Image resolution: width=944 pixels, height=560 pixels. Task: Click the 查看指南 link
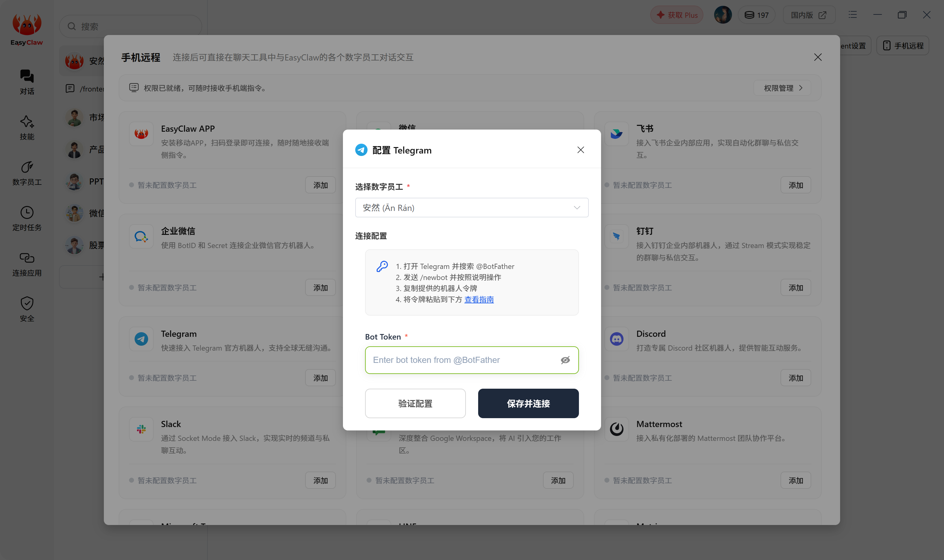click(x=479, y=299)
